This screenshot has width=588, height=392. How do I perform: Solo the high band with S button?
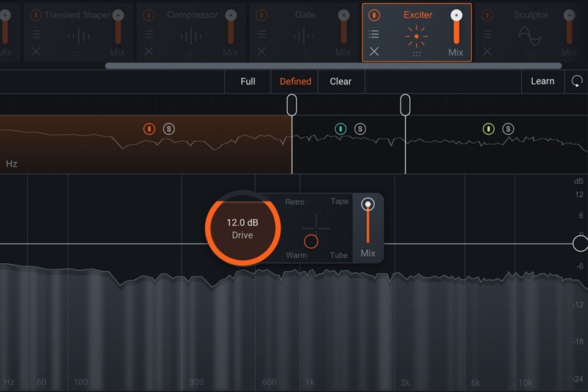pos(508,129)
